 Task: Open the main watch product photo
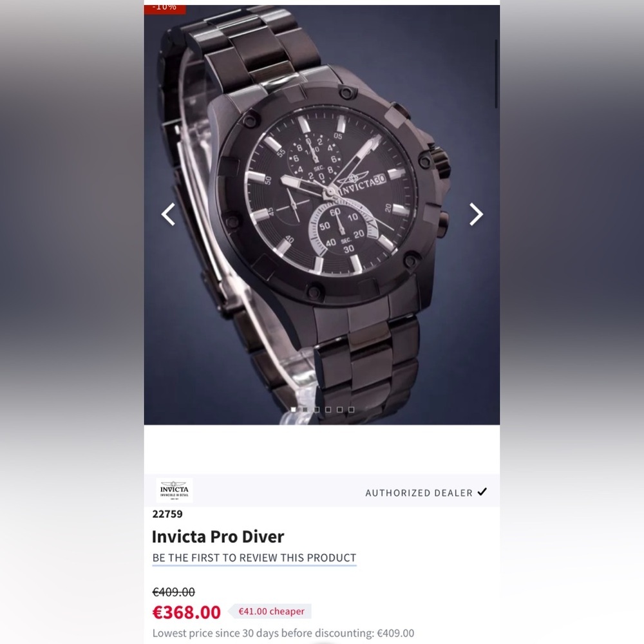(x=321, y=215)
